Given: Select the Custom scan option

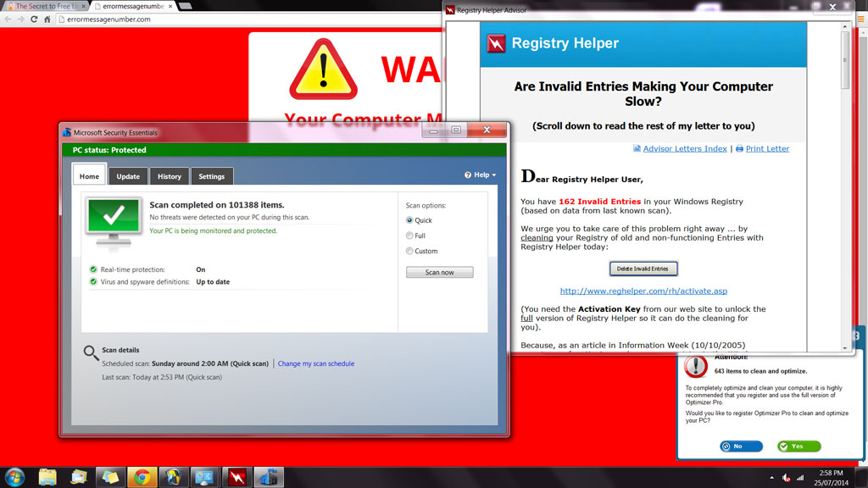Looking at the screenshot, I should [409, 251].
